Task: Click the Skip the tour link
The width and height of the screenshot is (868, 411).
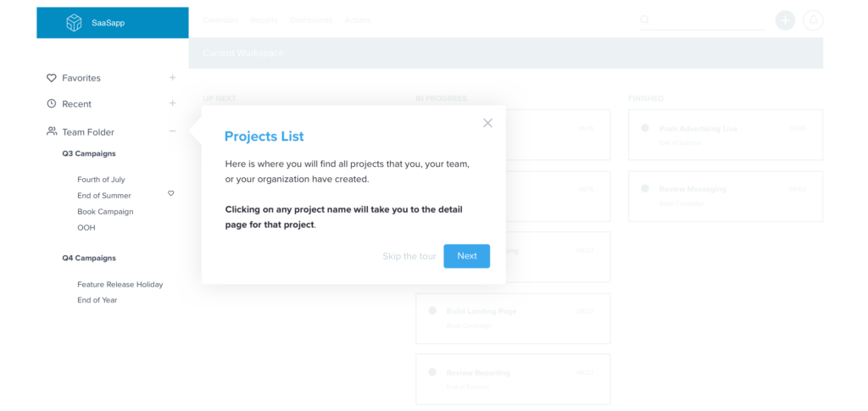Action: pyautogui.click(x=409, y=256)
